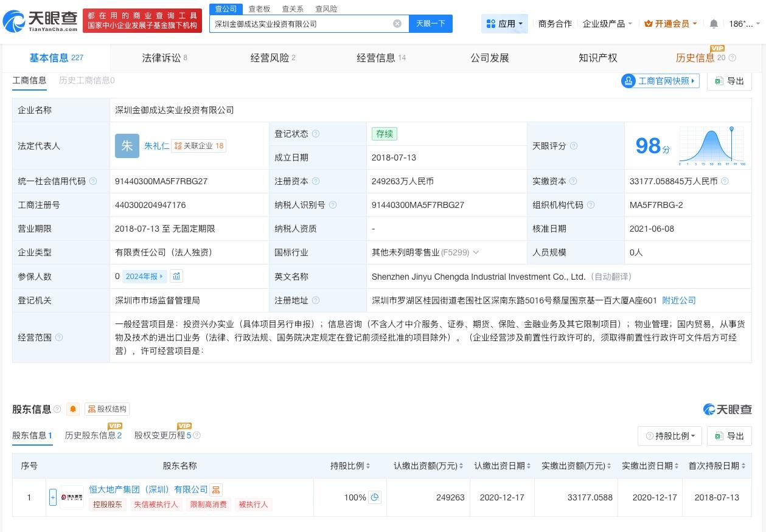The image size is (766, 532).
Task: Clear the search box text
Action: coord(397,24)
